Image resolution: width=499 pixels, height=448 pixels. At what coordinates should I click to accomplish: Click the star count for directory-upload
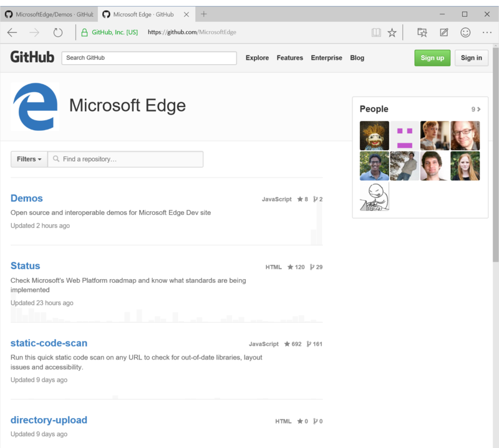303,421
